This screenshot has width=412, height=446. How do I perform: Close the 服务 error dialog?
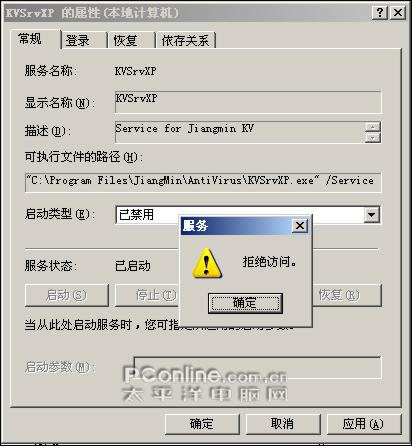point(300,226)
